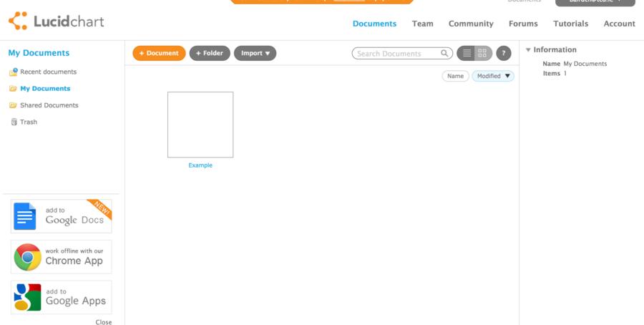Collapse the Information panel triangle
Screen dimensions: 644x325
click(528, 50)
